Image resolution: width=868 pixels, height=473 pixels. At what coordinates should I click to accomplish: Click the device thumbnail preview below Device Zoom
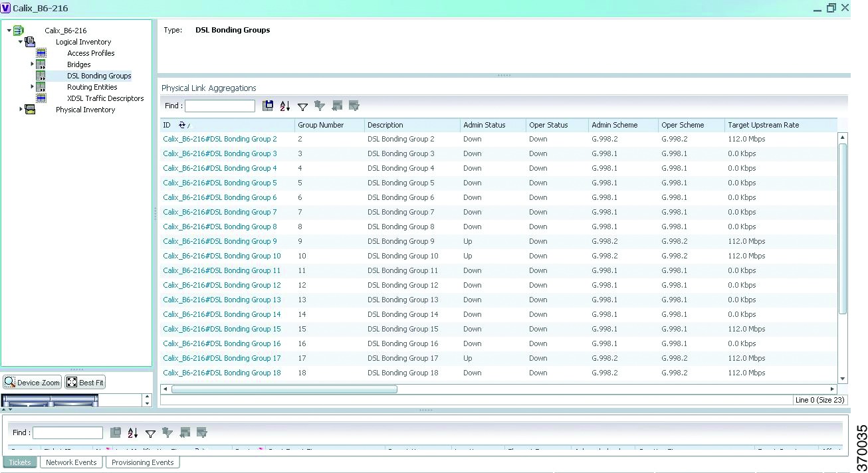50,400
